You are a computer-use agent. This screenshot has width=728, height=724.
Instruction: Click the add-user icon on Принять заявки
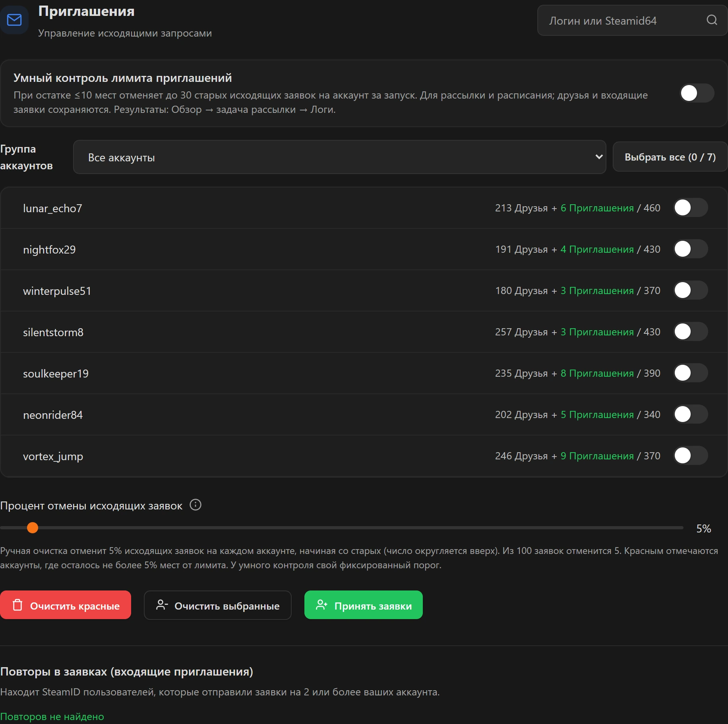tap(321, 605)
